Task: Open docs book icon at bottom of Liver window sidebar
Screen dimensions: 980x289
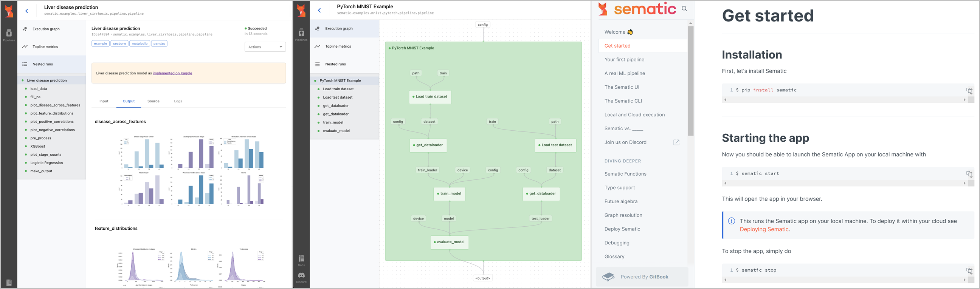Action: point(9,283)
